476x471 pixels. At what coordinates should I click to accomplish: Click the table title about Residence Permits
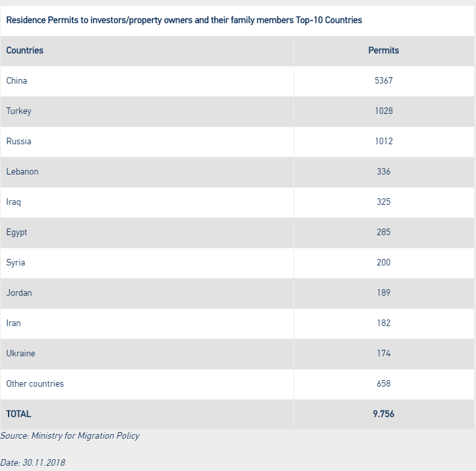(x=184, y=20)
